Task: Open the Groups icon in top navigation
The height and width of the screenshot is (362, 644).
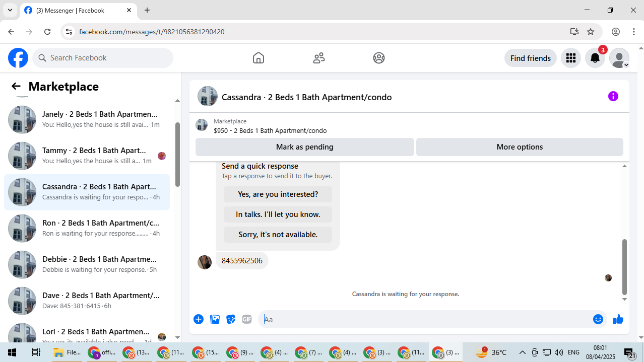Action: [x=379, y=58]
